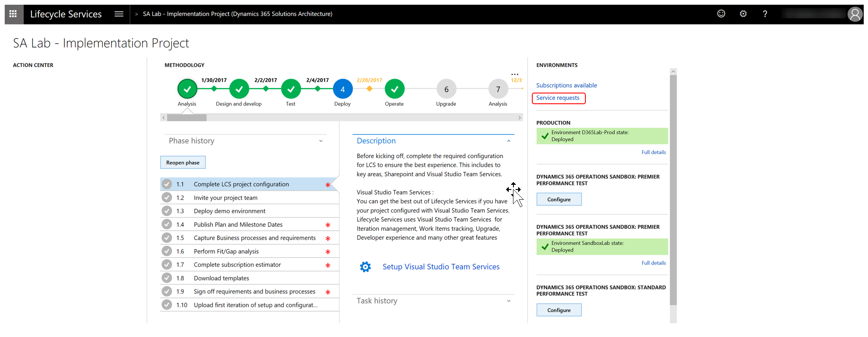The width and height of the screenshot is (868, 337).
Task: Open the hamburger navigation menu
Action: [x=119, y=14]
